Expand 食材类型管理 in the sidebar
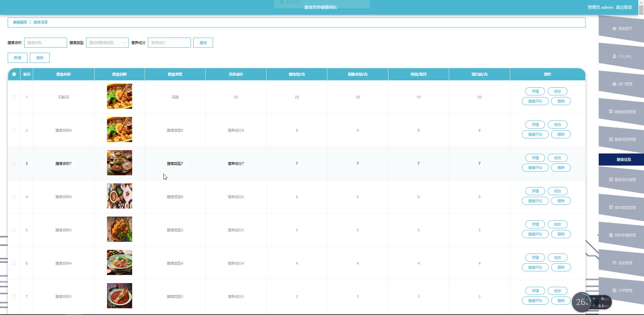This screenshot has height=315, width=644. [x=622, y=208]
